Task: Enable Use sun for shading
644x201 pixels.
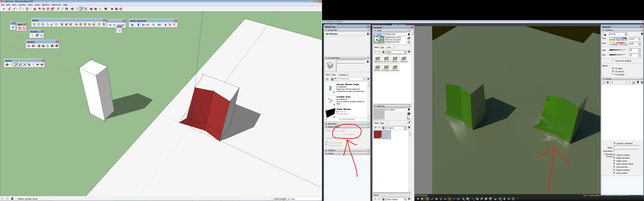Action: (x=613, y=61)
